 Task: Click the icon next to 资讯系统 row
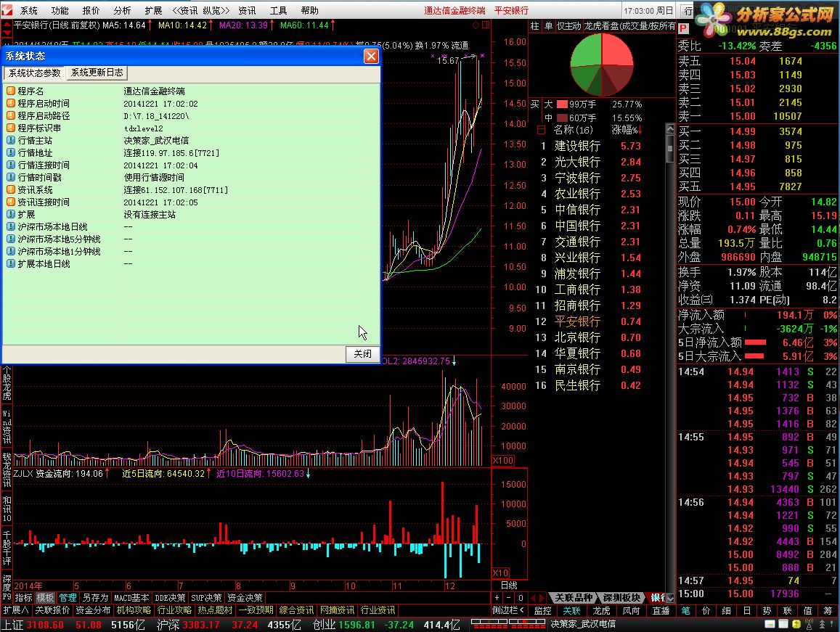pos(11,189)
